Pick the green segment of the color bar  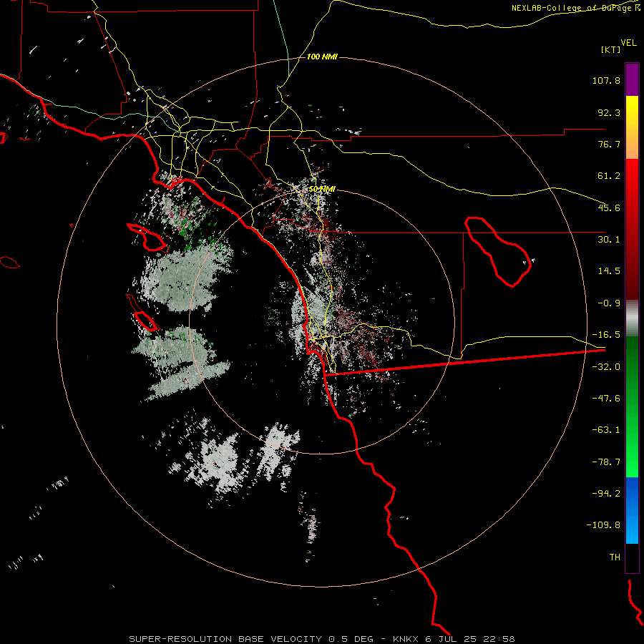click(x=632, y=406)
